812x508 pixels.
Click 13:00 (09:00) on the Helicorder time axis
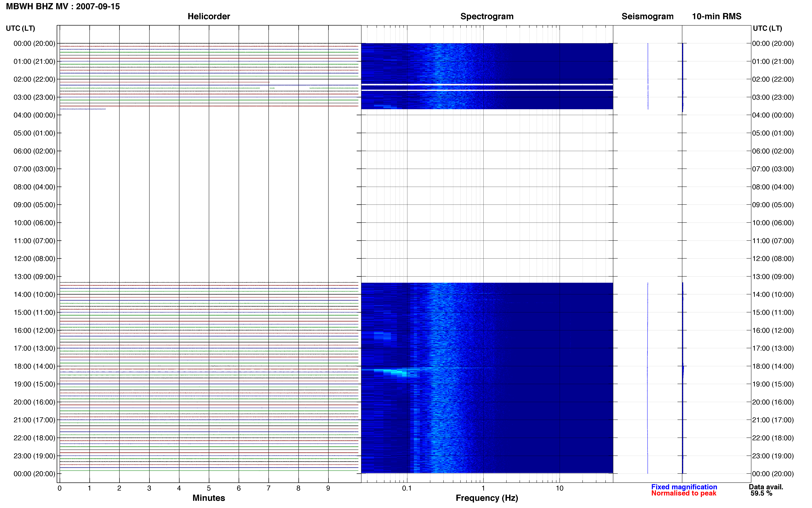coord(34,277)
